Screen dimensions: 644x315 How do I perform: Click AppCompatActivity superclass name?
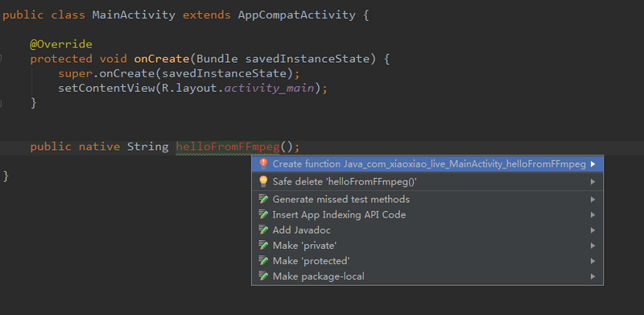296,15
